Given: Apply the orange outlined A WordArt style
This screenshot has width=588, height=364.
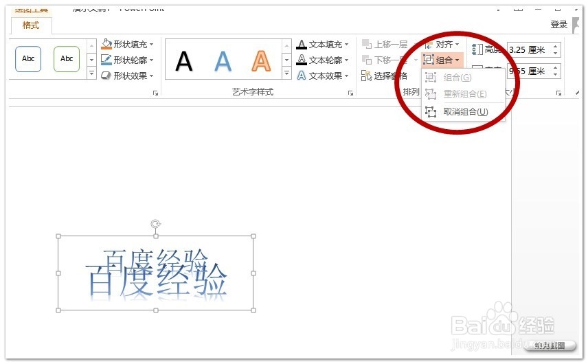Looking at the screenshot, I should pos(261,60).
